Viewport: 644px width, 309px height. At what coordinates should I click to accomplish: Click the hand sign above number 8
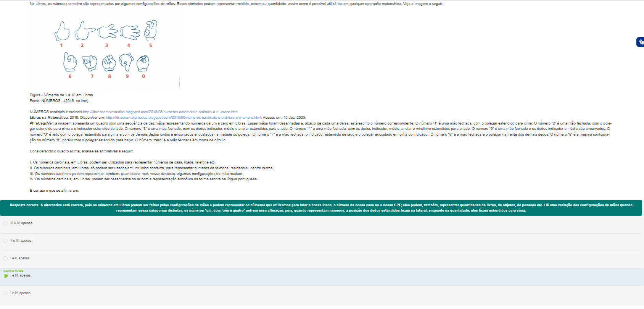click(x=109, y=63)
